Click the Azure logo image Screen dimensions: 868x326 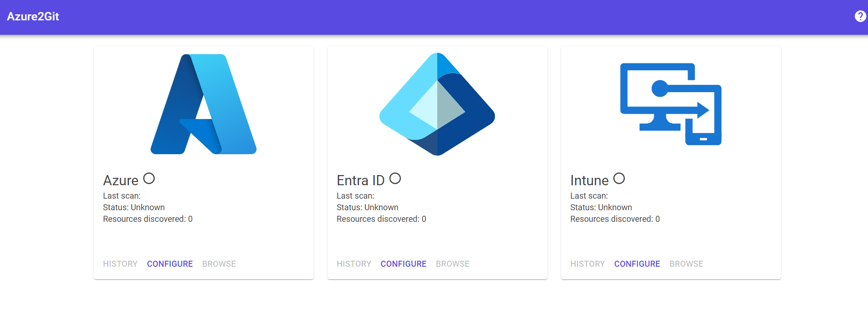(204, 104)
